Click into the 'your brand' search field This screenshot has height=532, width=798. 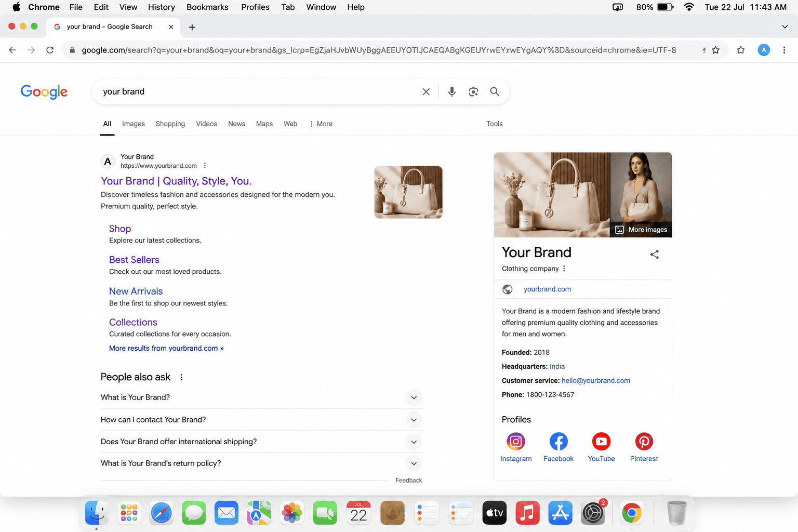point(260,91)
